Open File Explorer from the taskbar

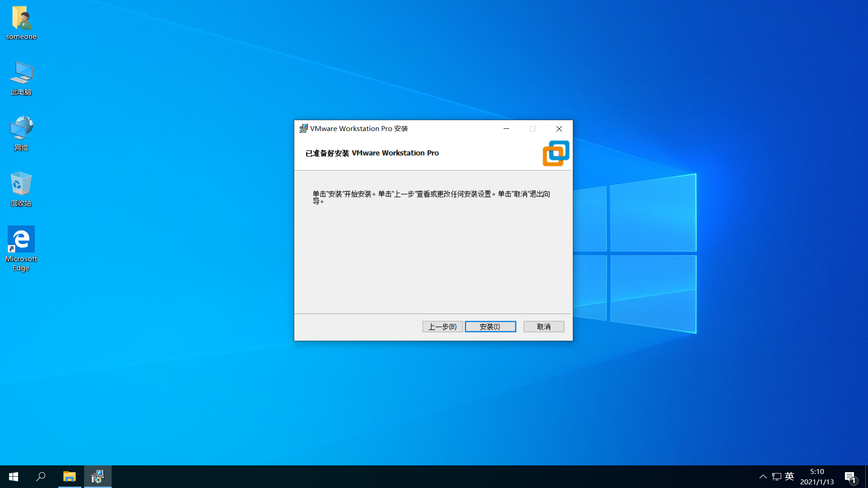pyautogui.click(x=69, y=477)
